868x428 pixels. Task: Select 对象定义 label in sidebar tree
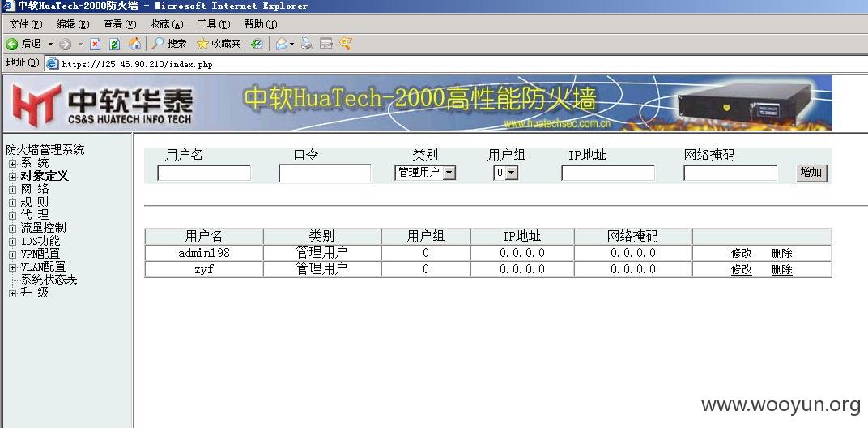45,176
